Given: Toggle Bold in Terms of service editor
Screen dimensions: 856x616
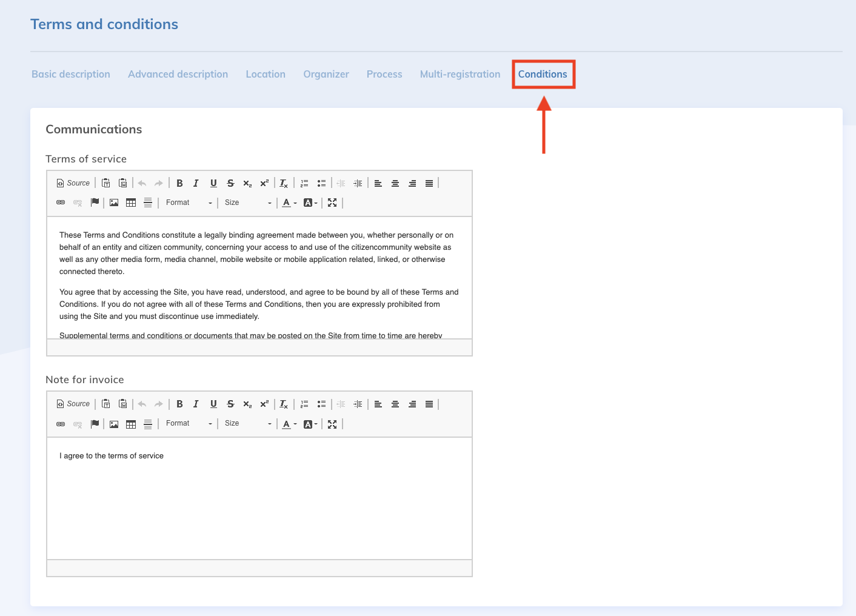Looking at the screenshot, I should tap(179, 183).
